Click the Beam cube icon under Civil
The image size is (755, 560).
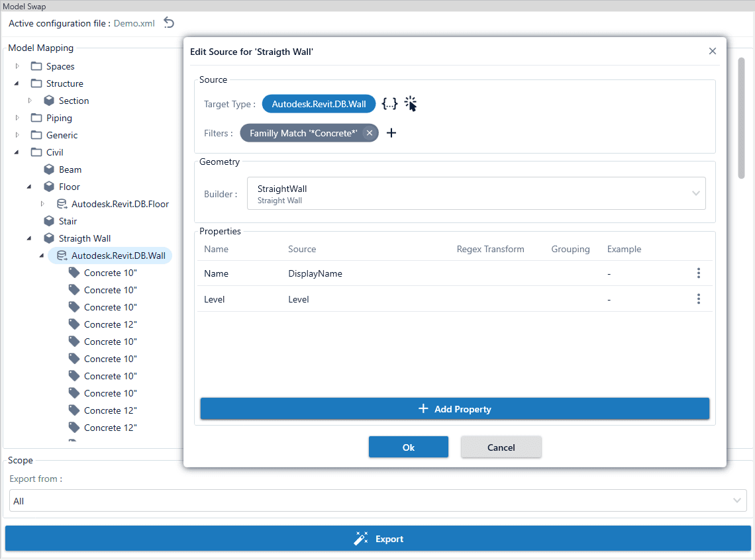pyautogui.click(x=50, y=169)
